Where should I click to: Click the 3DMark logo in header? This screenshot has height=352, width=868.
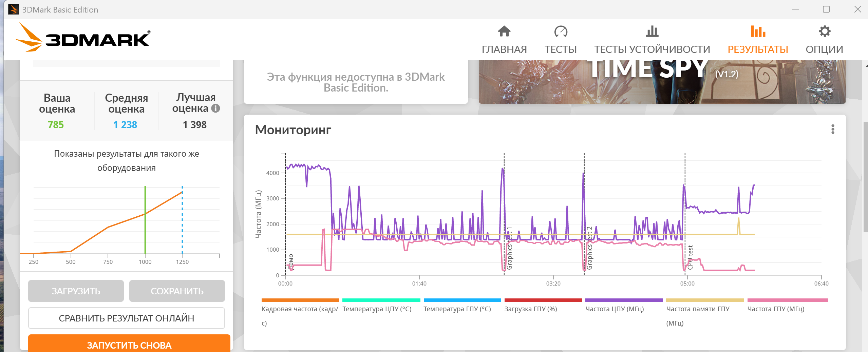tap(83, 37)
